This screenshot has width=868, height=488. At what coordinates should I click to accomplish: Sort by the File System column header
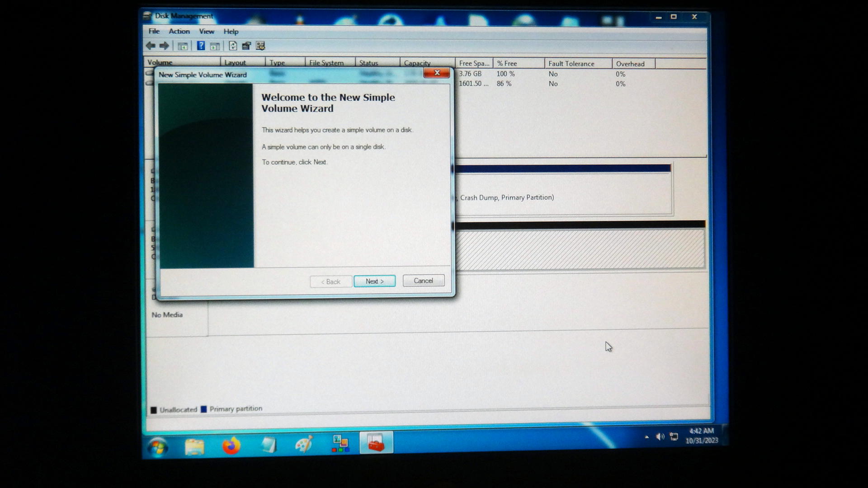click(330, 63)
